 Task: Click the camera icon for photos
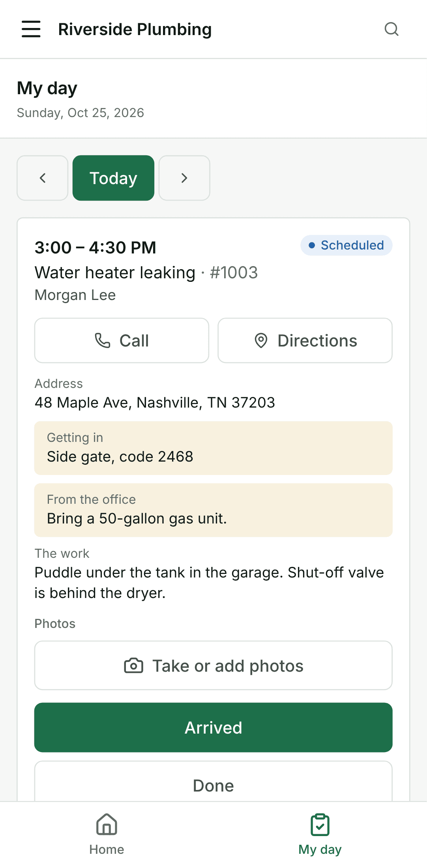pyautogui.click(x=134, y=666)
